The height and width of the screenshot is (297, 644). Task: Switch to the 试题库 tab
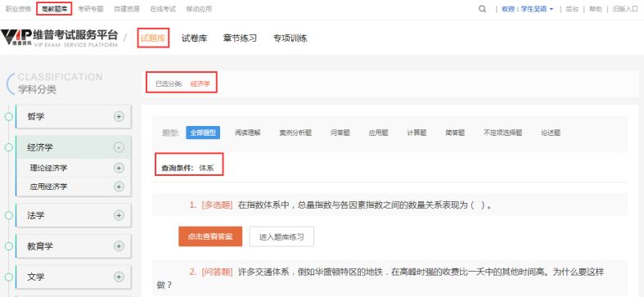(153, 38)
